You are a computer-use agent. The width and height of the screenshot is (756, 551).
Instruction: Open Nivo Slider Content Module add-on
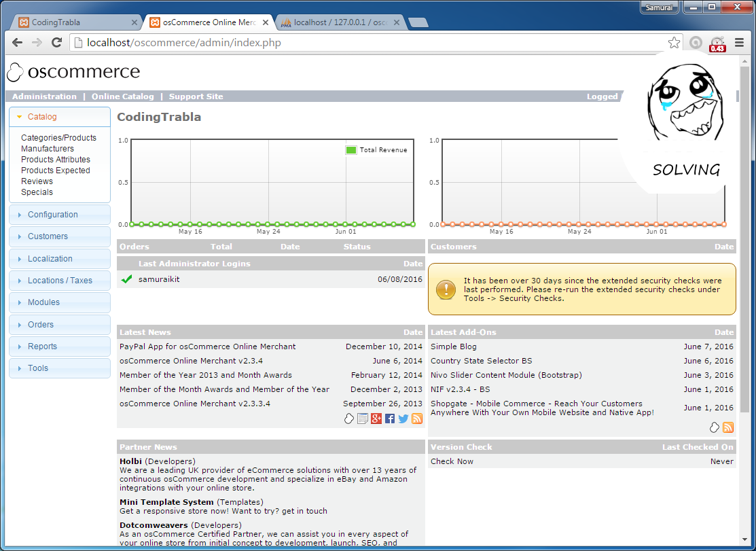[506, 375]
